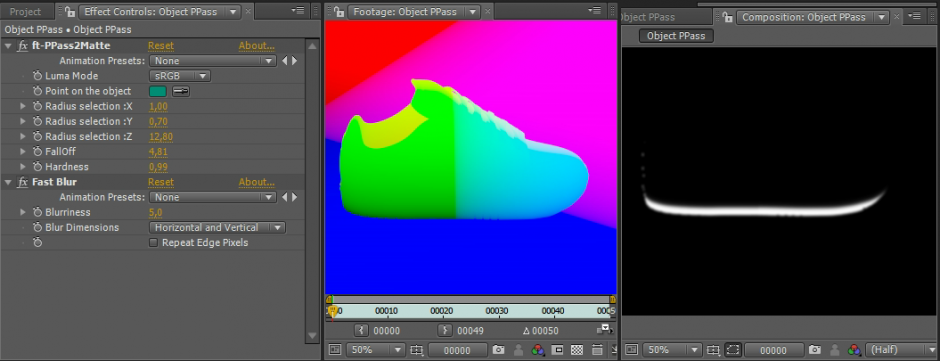Toggle the Footage panel lock icon
Viewport: 940px width, 361px height.
click(339, 11)
